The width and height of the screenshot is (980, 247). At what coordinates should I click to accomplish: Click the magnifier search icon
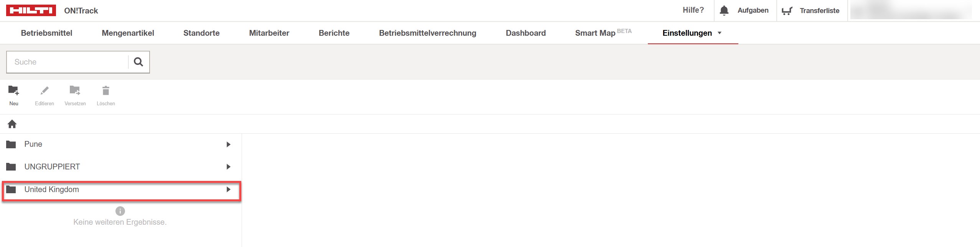[138, 62]
